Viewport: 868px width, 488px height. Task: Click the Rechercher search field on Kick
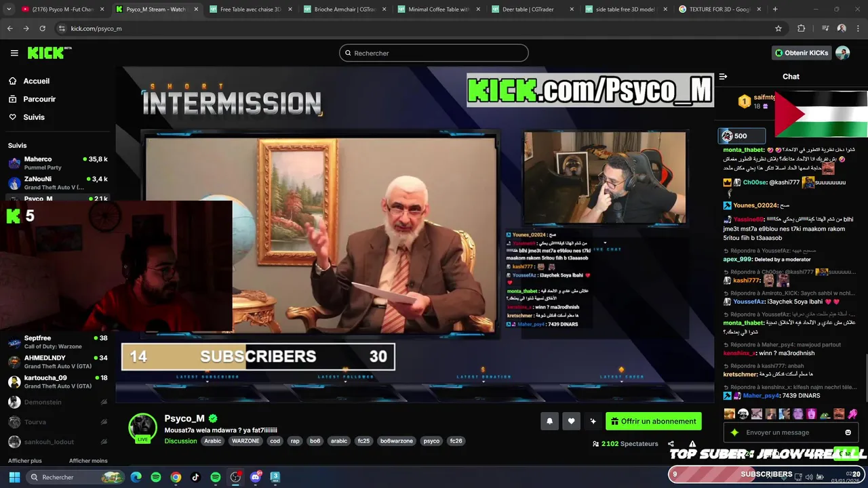[434, 53]
